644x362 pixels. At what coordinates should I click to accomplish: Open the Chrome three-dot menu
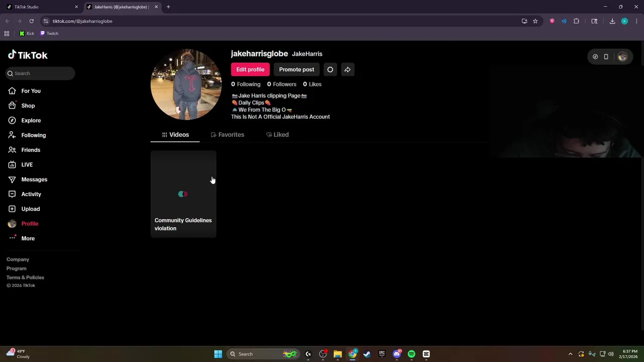637,21
